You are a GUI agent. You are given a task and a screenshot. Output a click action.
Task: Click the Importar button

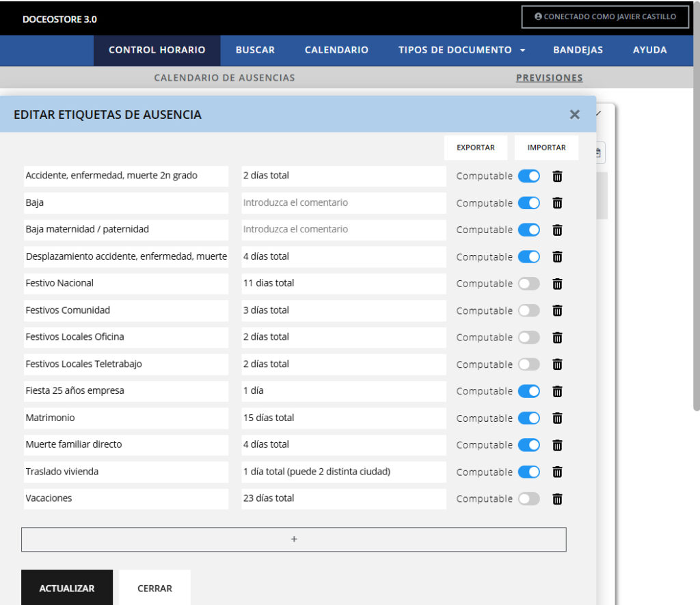(x=546, y=148)
